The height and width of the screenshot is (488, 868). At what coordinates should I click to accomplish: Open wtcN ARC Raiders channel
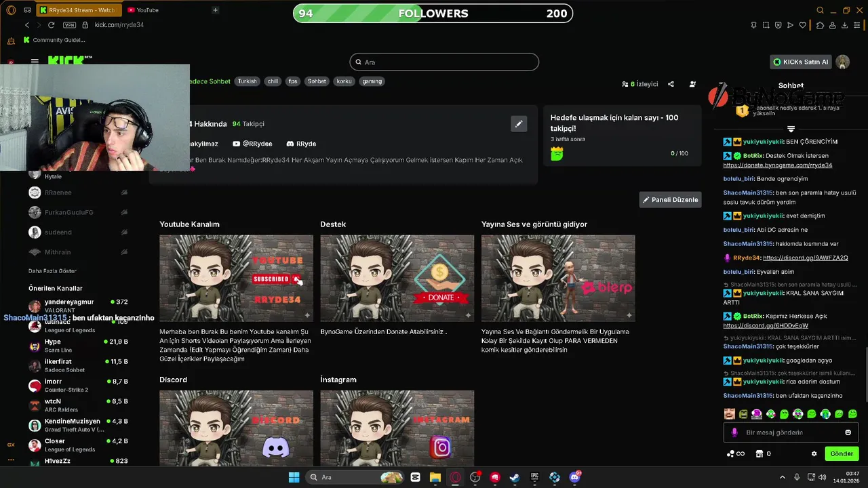pyautogui.click(x=78, y=405)
